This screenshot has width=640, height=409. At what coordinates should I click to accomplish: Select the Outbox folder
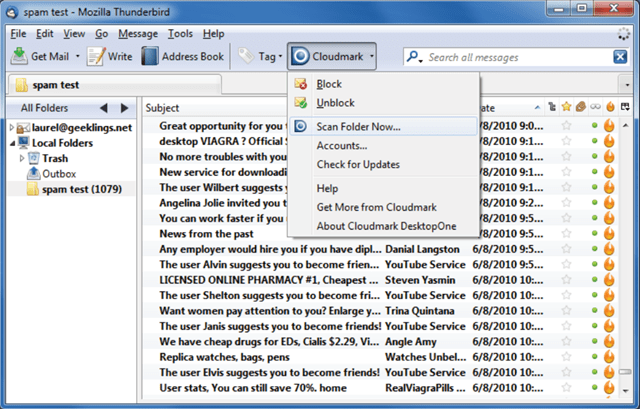tap(59, 174)
